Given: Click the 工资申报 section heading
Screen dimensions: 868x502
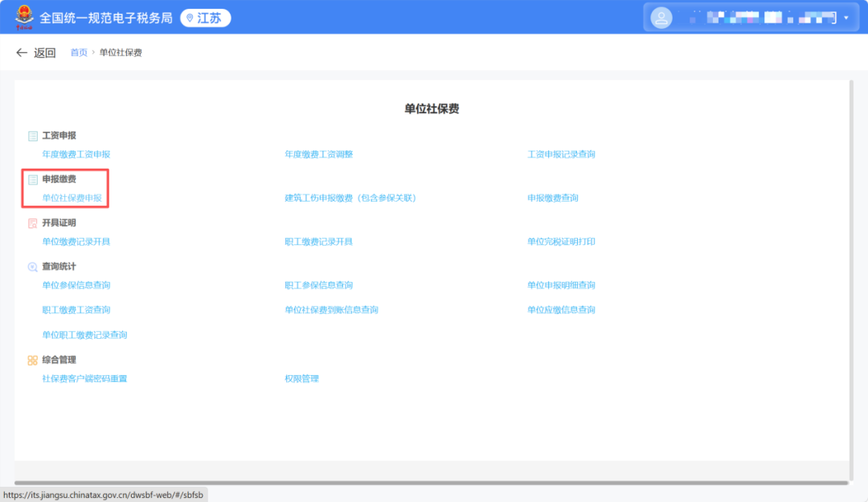Looking at the screenshot, I should click(59, 136).
